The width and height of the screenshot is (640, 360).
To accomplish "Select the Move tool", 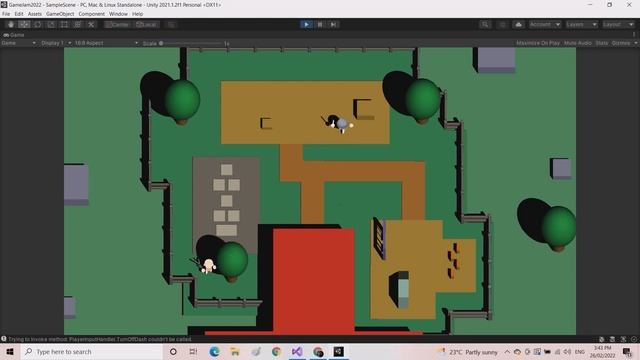I will coord(24,24).
